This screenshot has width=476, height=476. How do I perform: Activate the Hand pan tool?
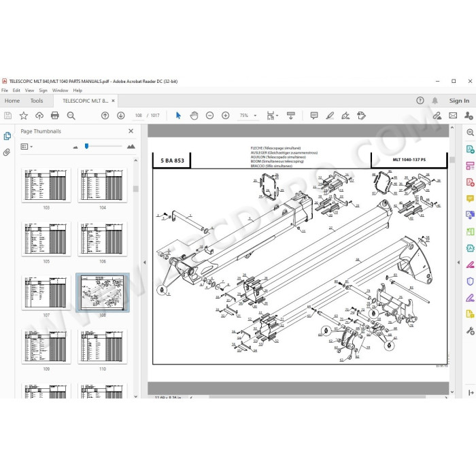[x=194, y=116]
